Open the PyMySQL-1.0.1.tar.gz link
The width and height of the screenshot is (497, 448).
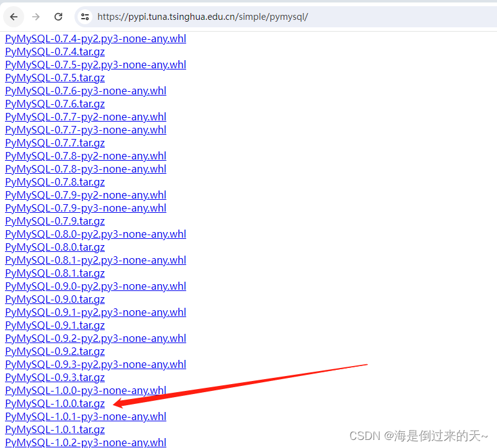(55, 429)
